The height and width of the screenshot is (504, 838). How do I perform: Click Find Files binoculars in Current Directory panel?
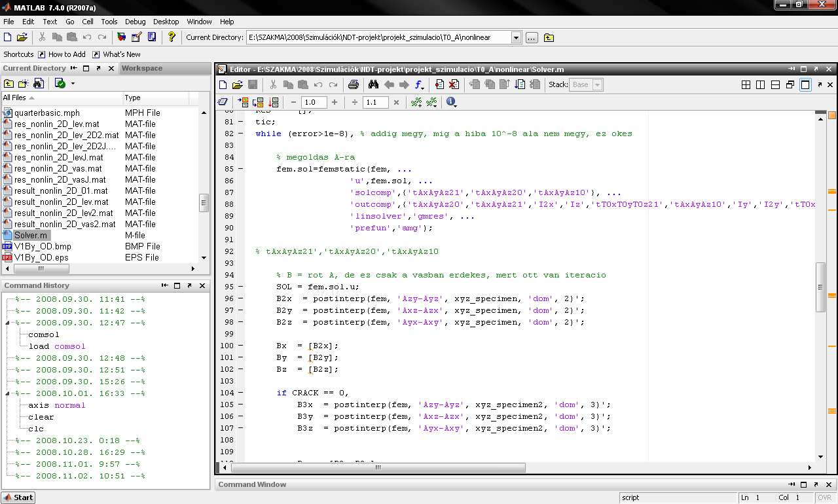(38, 83)
